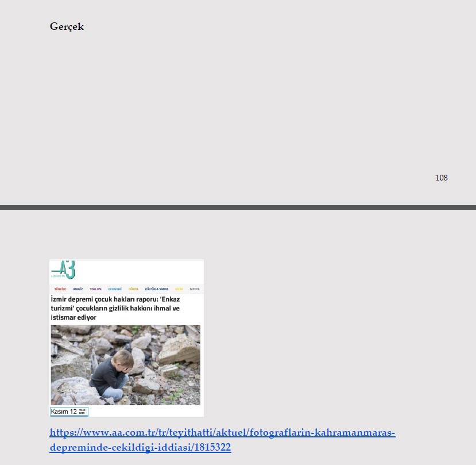Select the crying child in the rubble photo
476x465 pixels.
click(x=117, y=374)
